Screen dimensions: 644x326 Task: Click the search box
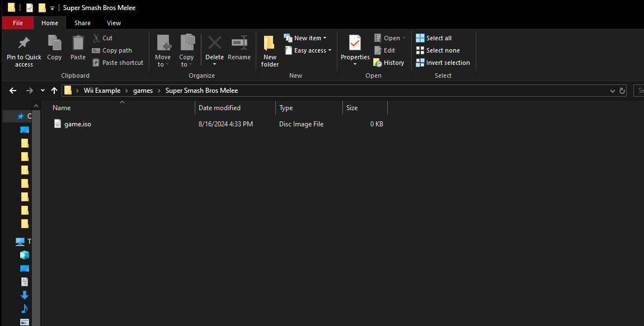point(638,91)
